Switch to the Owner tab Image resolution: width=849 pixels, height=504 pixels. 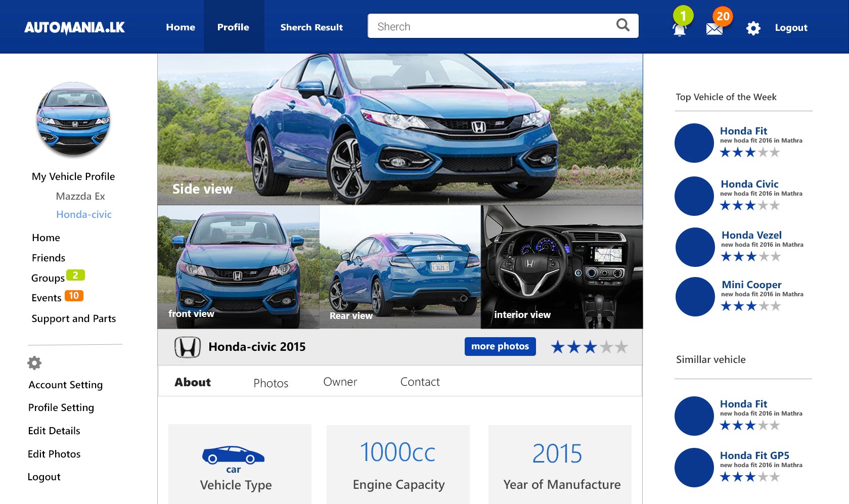pyautogui.click(x=340, y=382)
